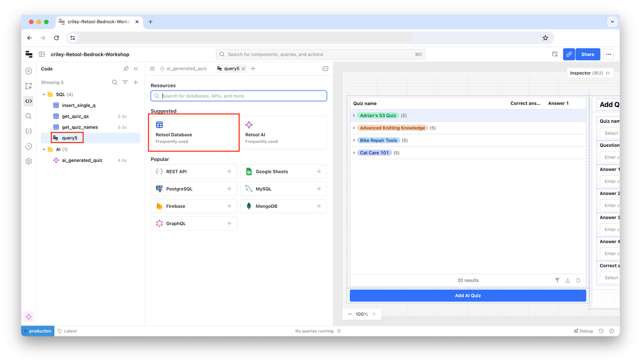Focus the resources search field
641x364 pixels.
point(239,96)
